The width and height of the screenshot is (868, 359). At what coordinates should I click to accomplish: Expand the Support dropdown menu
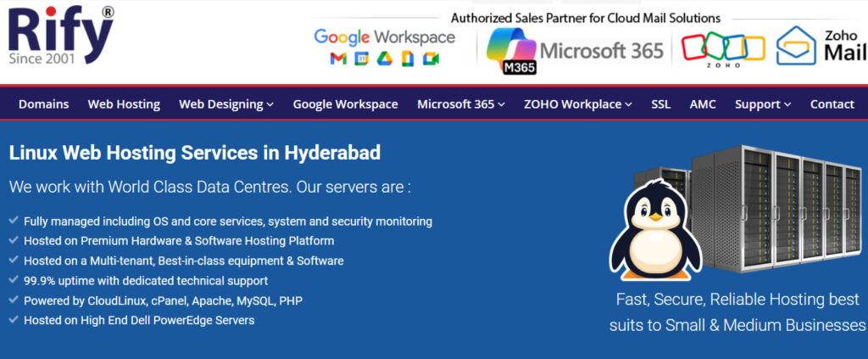pyautogui.click(x=763, y=104)
